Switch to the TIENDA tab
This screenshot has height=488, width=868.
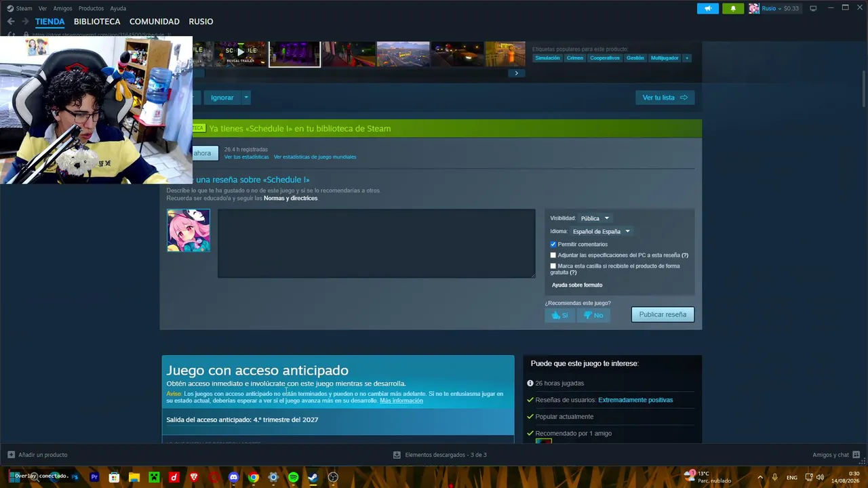(x=50, y=22)
